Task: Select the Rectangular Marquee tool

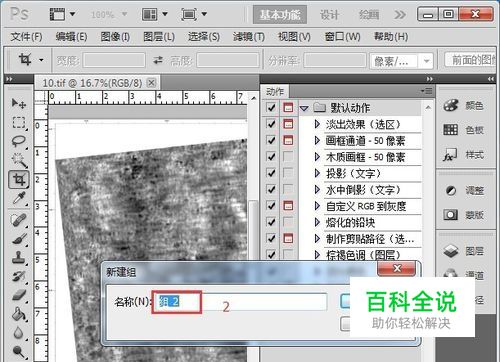Action: (18, 122)
